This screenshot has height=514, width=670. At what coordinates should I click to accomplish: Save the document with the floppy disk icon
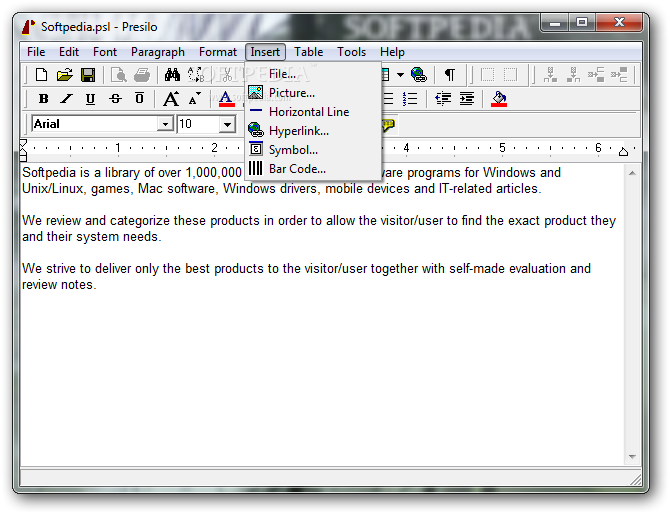(x=88, y=75)
